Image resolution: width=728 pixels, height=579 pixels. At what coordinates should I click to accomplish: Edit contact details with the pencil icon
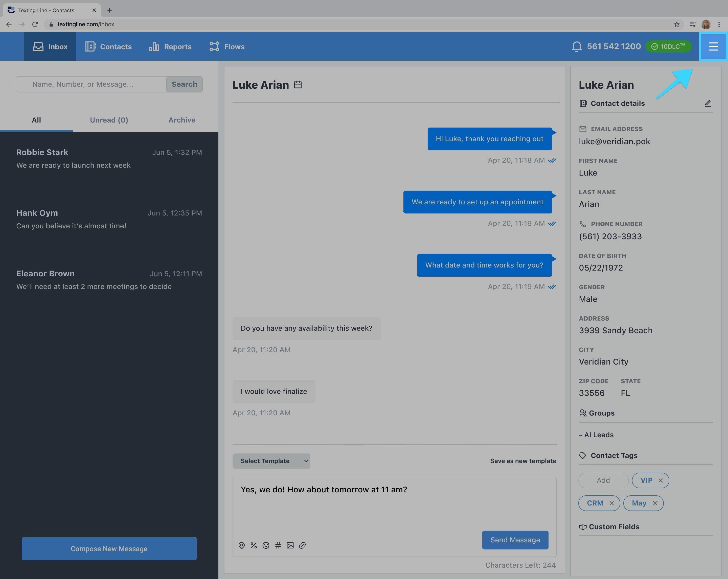[708, 103]
